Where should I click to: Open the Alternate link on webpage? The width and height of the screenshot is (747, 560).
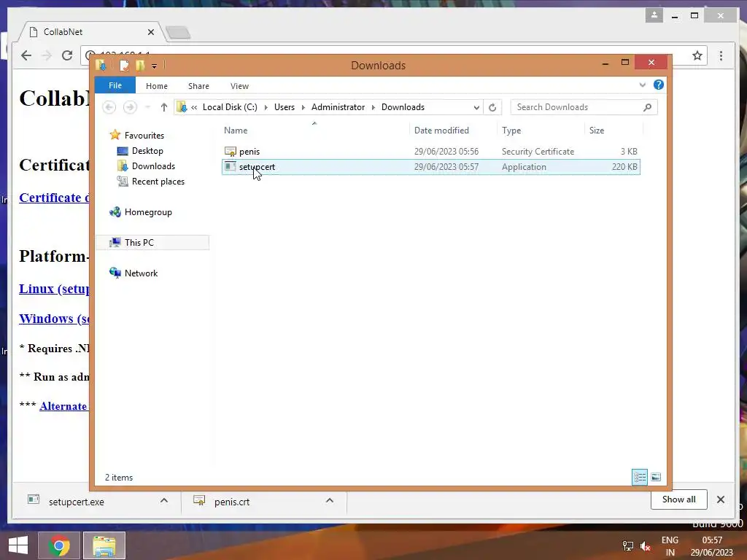pos(64,406)
